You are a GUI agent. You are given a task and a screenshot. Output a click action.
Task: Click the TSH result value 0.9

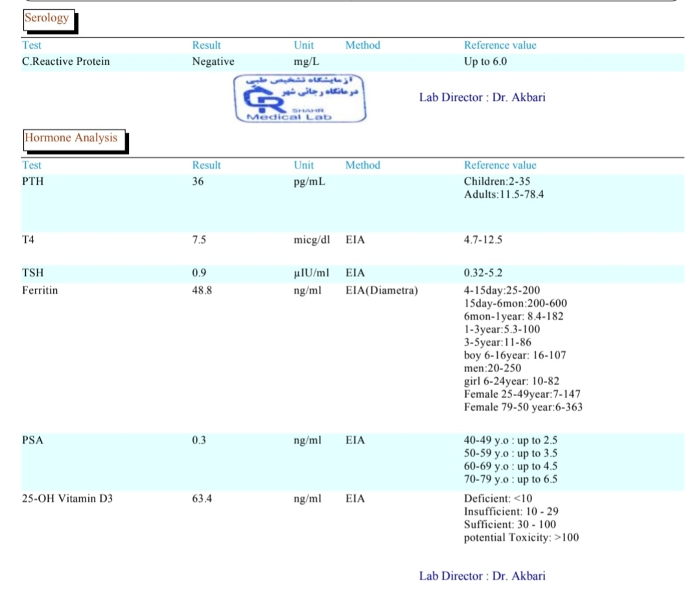199,273
